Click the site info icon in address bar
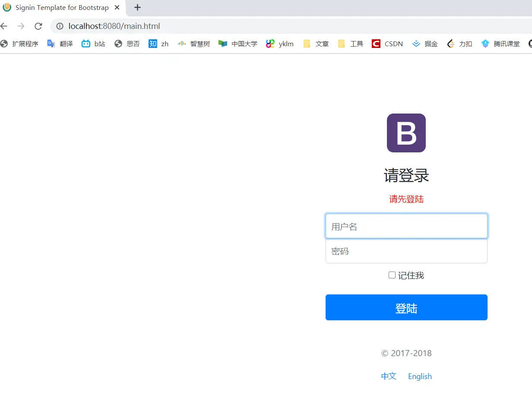The width and height of the screenshot is (532, 395). 60,26
